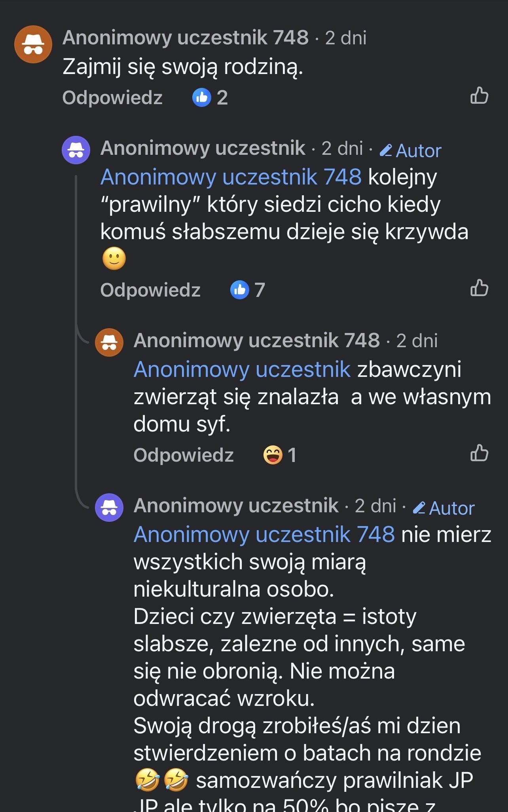Image resolution: width=508 pixels, height=812 pixels.
Task: Reply to "Zajmij się swoją rodziną." via Odpowiedz
Action: (112, 97)
